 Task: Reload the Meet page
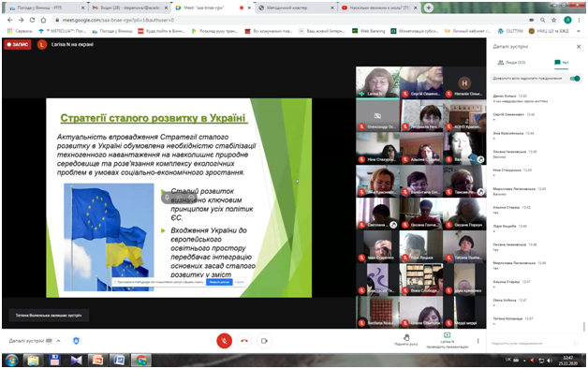32,20
